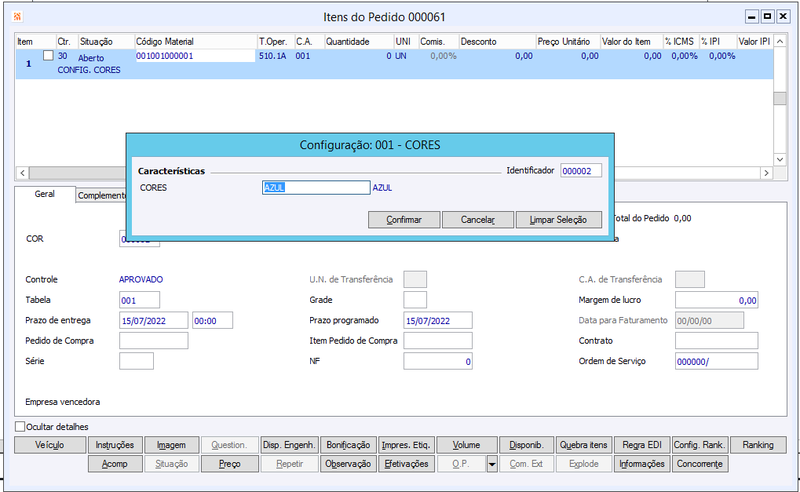Click the Ordem de Serviço field
Screen dimensions: 800x492
click(x=716, y=361)
